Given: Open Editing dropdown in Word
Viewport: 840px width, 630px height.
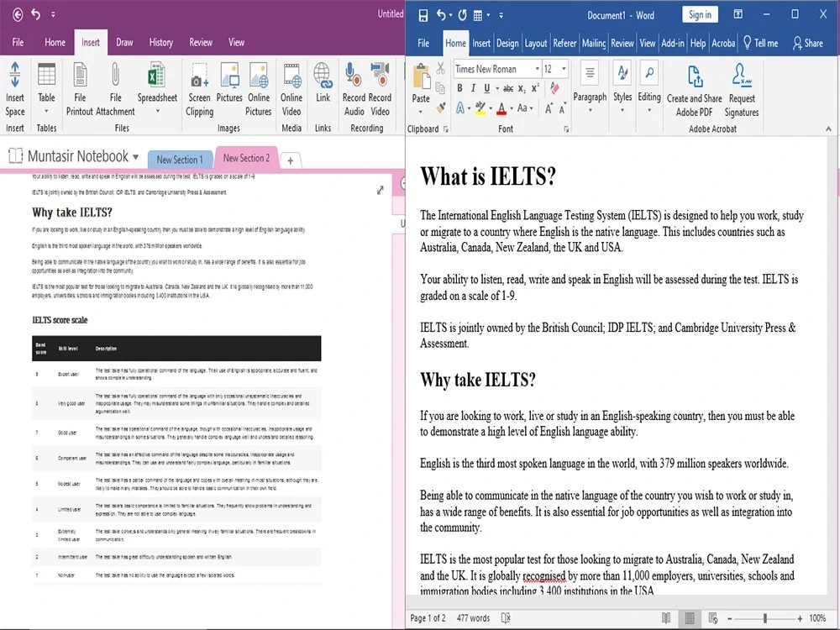Looking at the screenshot, I should pyautogui.click(x=649, y=110).
